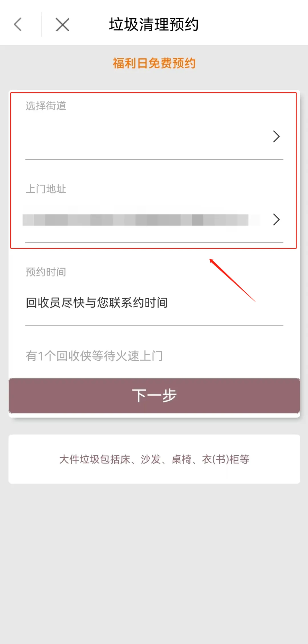This screenshot has height=644, width=308.
Task: Tap the bulky waste description card
Action: pyautogui.click(x=154, y=459)
